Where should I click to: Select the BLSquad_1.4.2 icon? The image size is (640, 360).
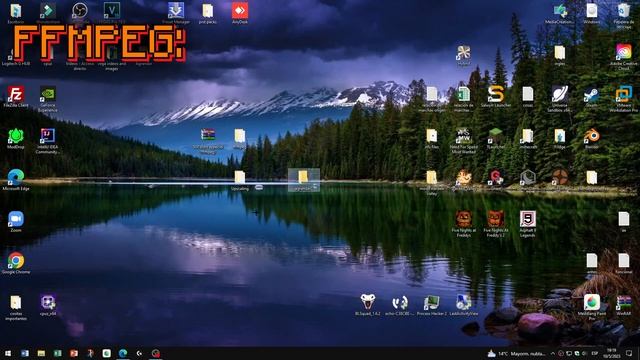[368, 305]
